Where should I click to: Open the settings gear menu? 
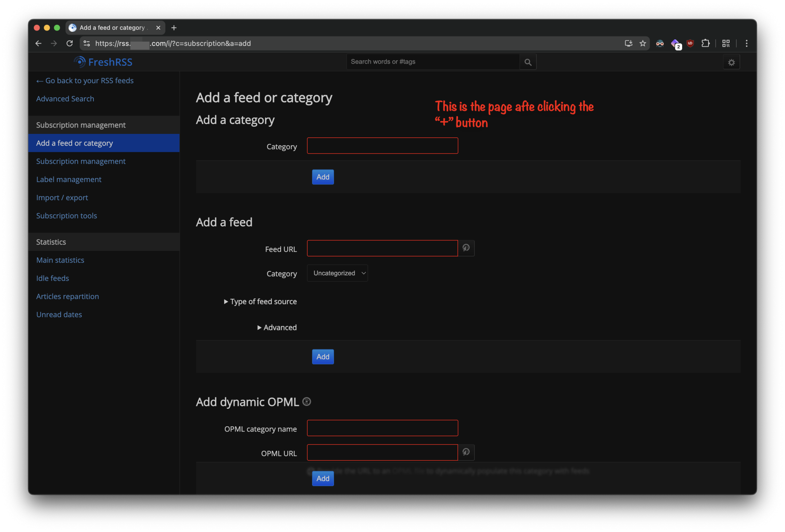(x=731, y=62)
